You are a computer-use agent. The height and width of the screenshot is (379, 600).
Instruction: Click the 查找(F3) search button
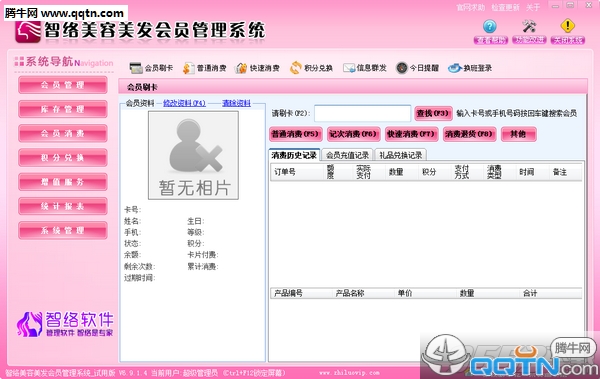[433, 113]
